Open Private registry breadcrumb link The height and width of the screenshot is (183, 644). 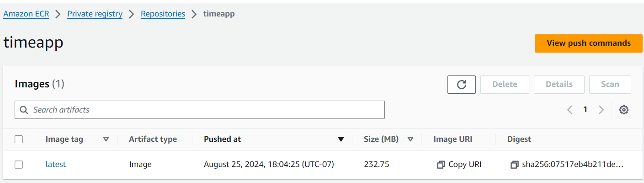95,14
